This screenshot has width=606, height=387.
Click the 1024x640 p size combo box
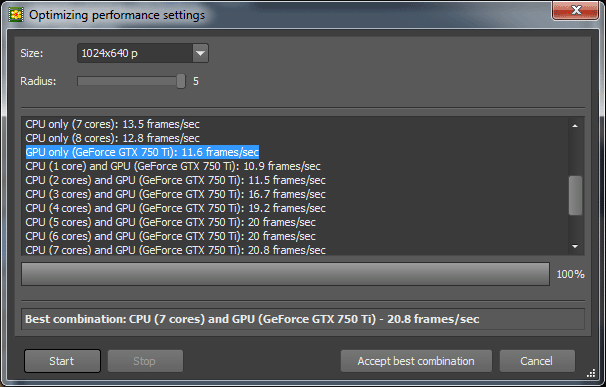tap(143, 53)
